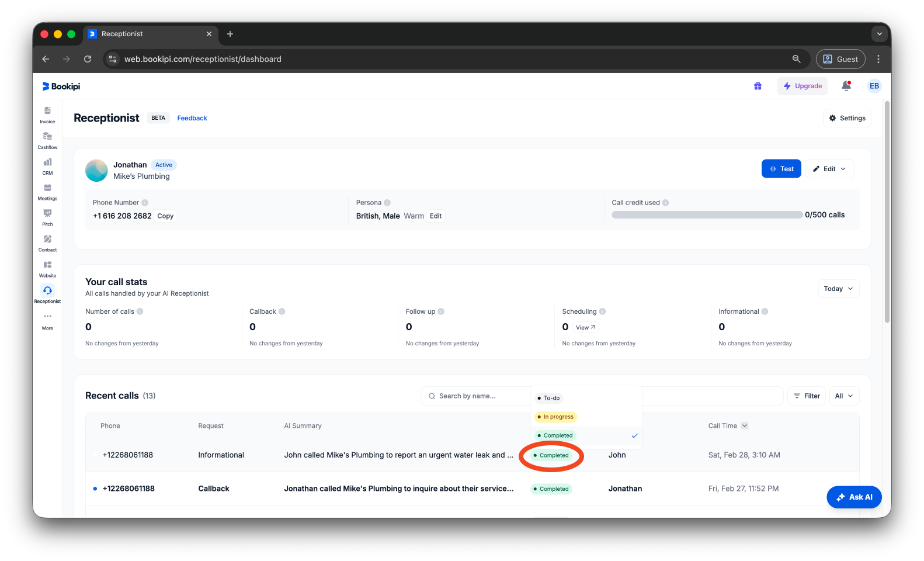
Task: Open the Ask AI assistant
Action: coord(854,497)
